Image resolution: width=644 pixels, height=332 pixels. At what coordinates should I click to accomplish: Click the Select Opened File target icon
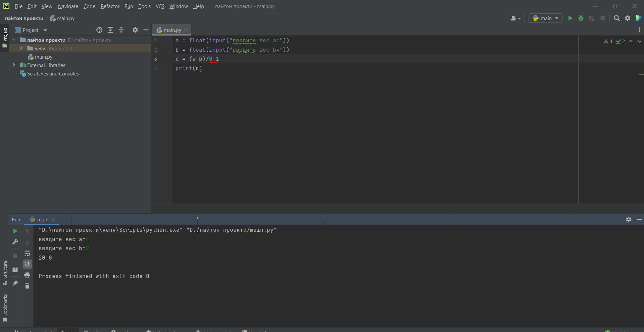click(99, 30)
